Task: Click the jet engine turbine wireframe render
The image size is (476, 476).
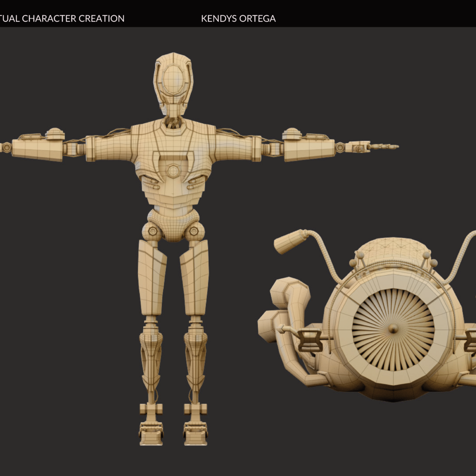Action: (367, 316)
